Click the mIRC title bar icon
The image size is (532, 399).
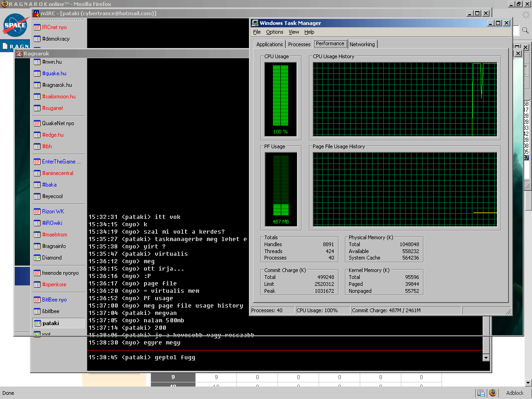tap(36, 13)
